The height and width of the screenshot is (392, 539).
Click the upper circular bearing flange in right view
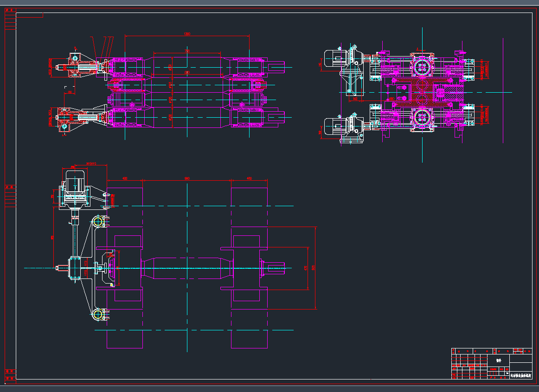click(x=422, y=67)
